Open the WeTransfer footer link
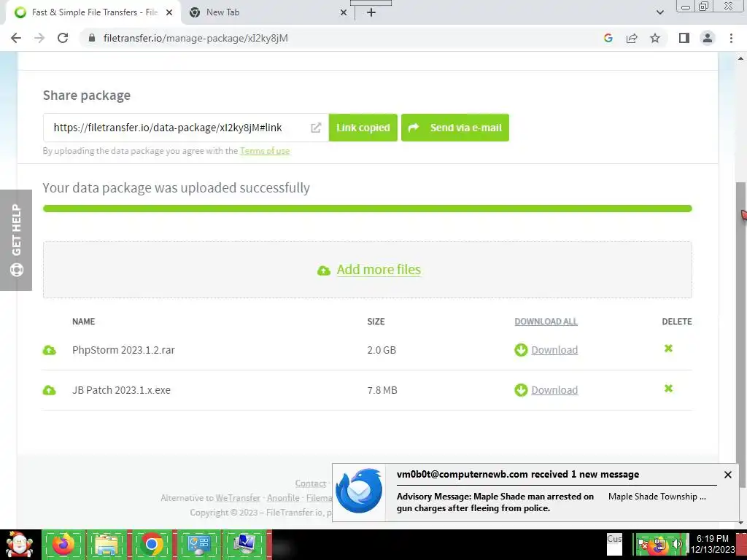Viewport: 747px width, 560px height. point(238,497)
